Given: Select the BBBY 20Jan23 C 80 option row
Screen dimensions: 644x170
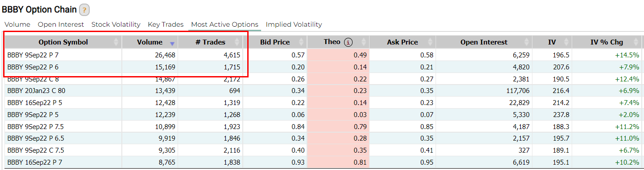Looking at the screenshot, I should tap(323, 91).
